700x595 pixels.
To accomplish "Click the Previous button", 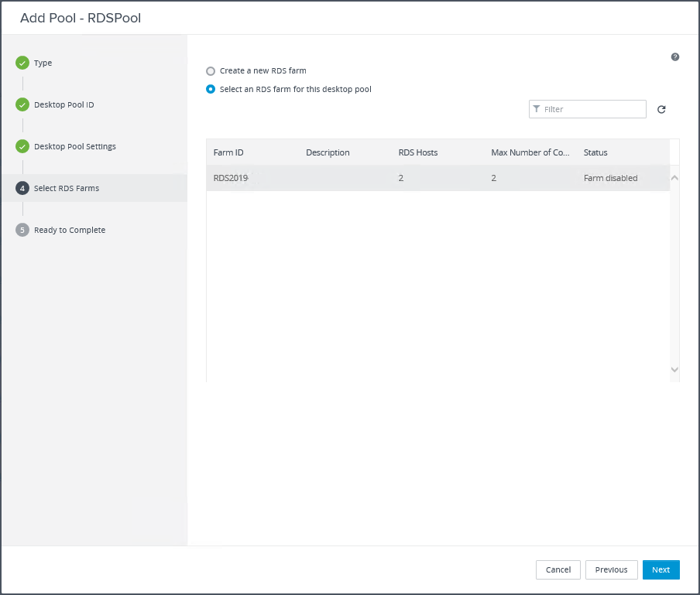I will pos(611,570).
